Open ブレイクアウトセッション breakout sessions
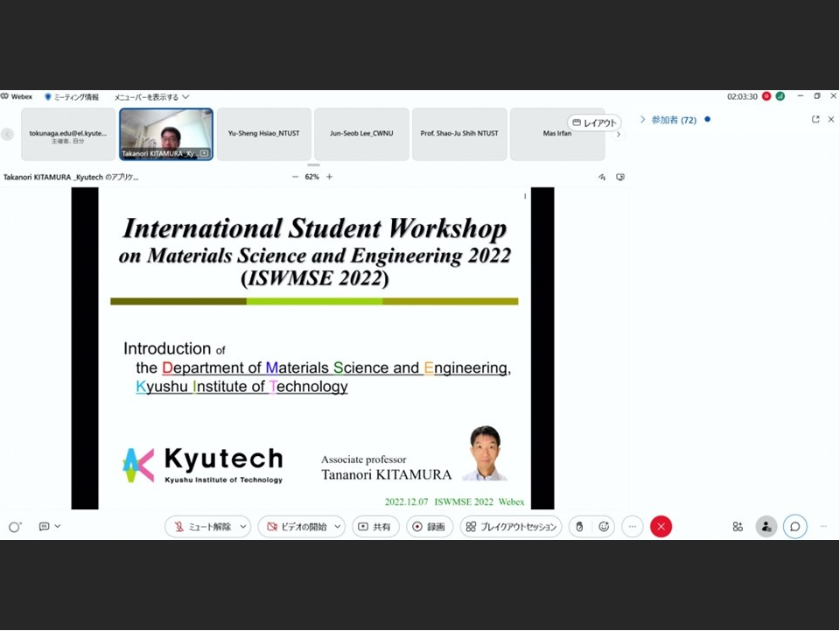Screen dimensions: 840x631 coord(511,527)
